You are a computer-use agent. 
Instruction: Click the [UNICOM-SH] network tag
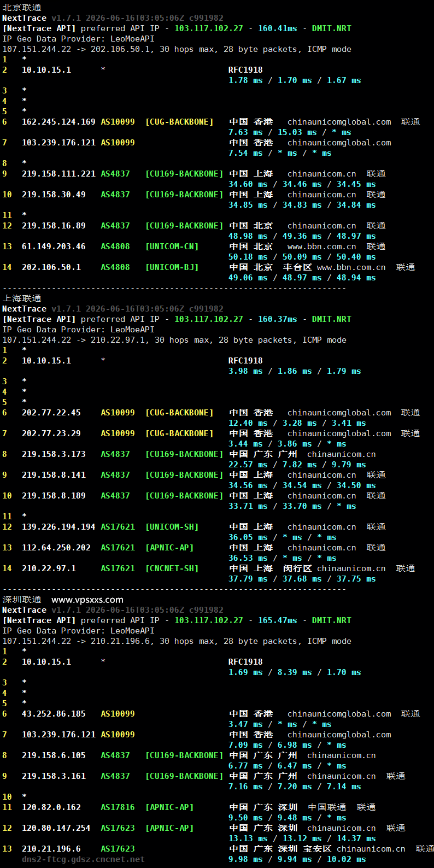(172, 527)
